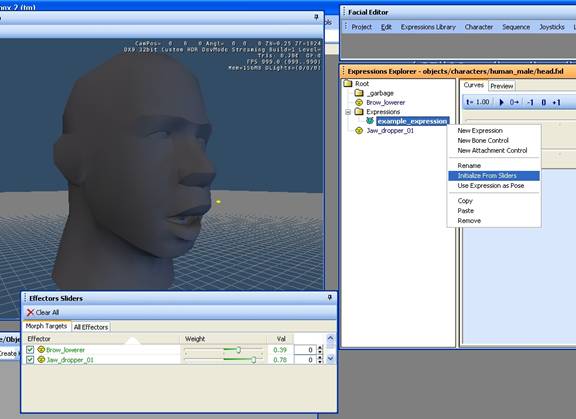
Task: Click the example_expression item icon
Action: (x=370, y=121)
